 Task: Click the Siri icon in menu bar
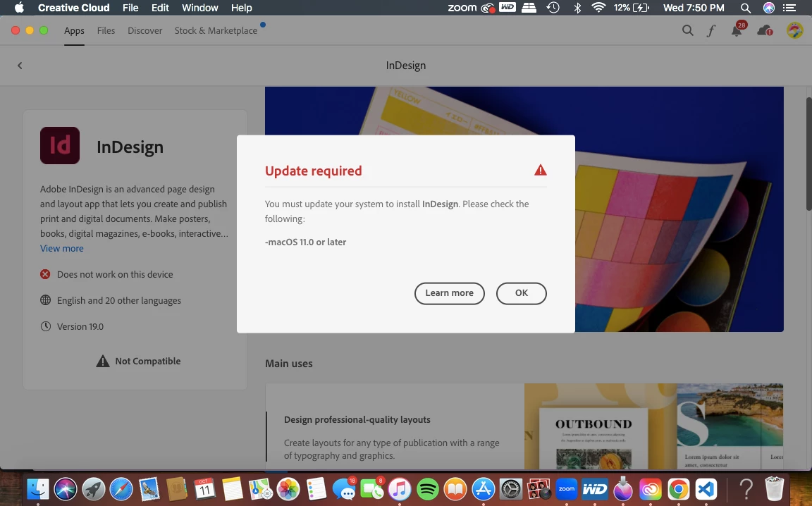coord(769,8)
